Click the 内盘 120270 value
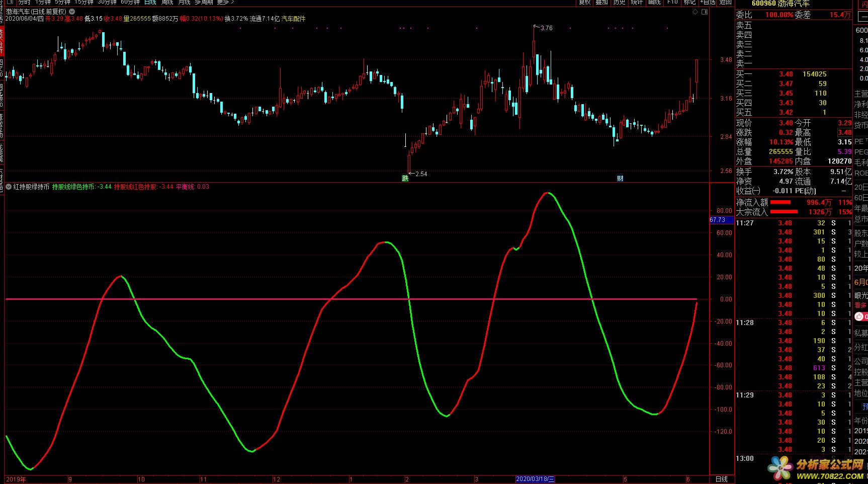Screen dimensions: 868x484 [x=839, y=161]
